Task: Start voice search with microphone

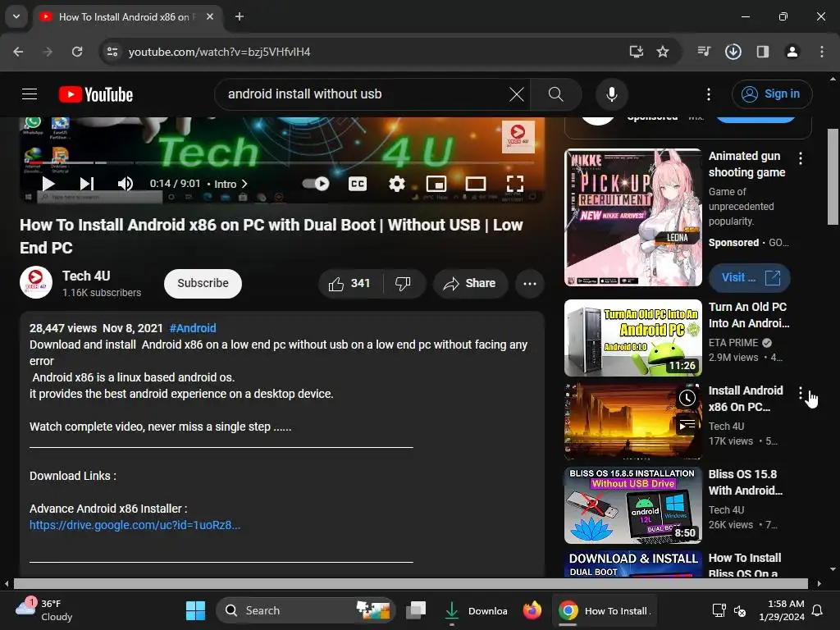Action: 612,94
